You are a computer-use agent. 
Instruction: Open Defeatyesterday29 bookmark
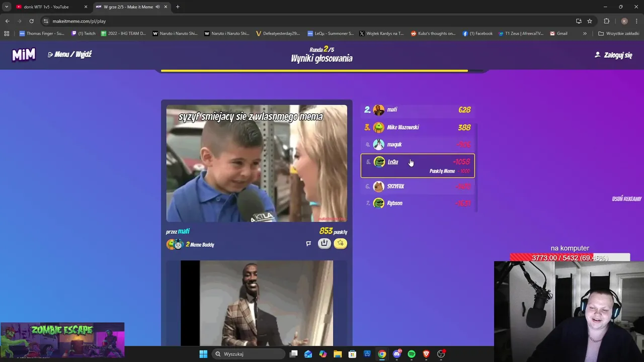278,34
